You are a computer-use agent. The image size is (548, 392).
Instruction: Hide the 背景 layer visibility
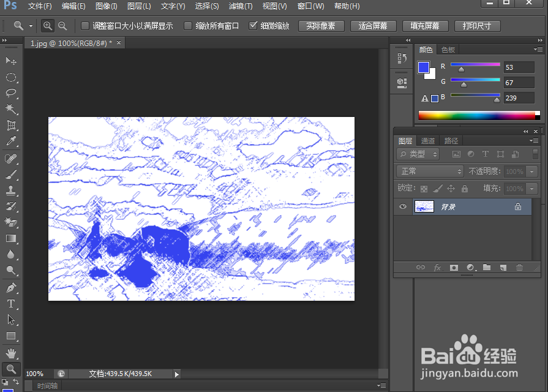click(x=402, y=206)
